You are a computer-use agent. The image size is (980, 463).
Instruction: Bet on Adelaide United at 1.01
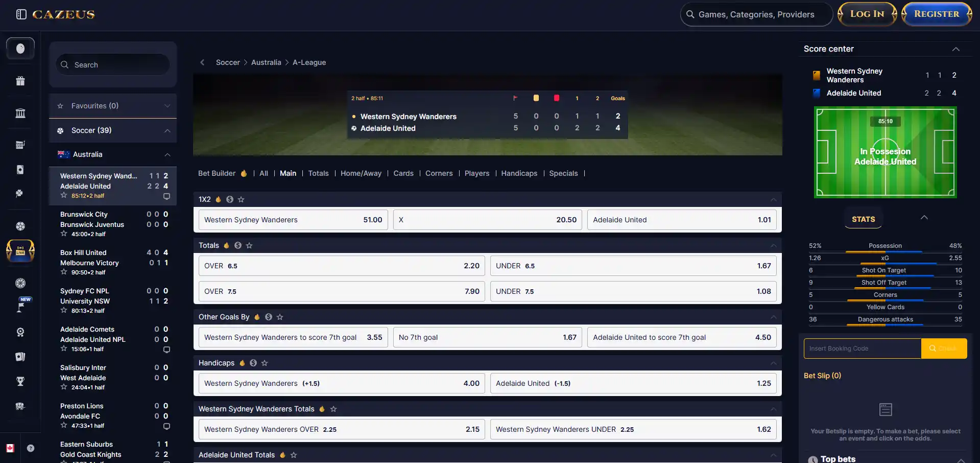coord(682,220)
